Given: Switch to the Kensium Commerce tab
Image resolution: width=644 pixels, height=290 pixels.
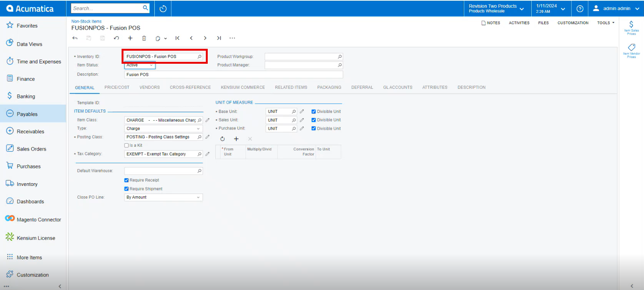Looking at the screenshot, I should (243, 88).
